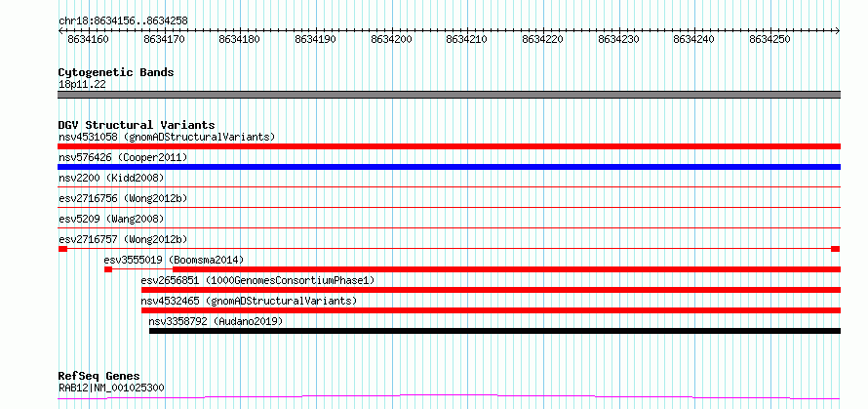Open esv2716757 Wong2012b variant label
This screenshot has width=868, height=409.
(x=123, y=239)
